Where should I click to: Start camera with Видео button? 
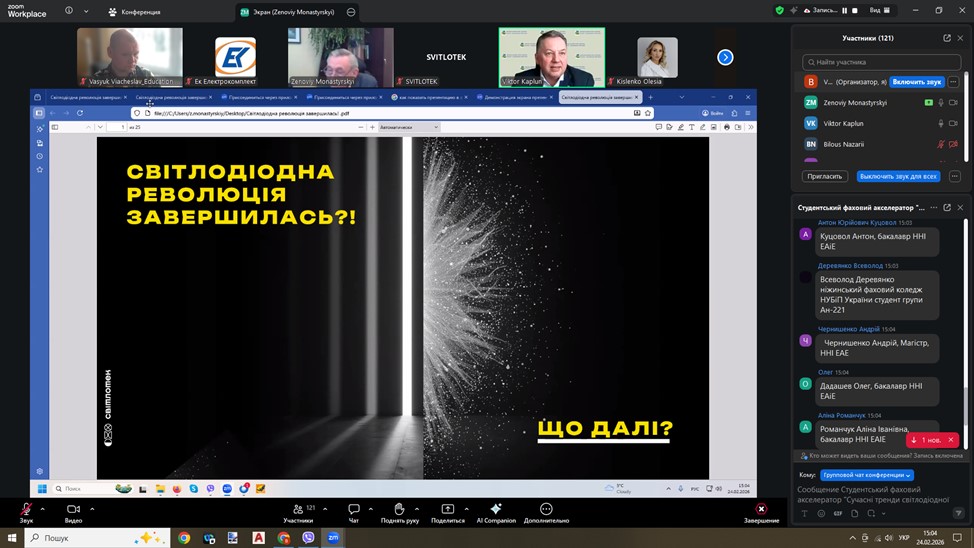(x=73, y=513)
